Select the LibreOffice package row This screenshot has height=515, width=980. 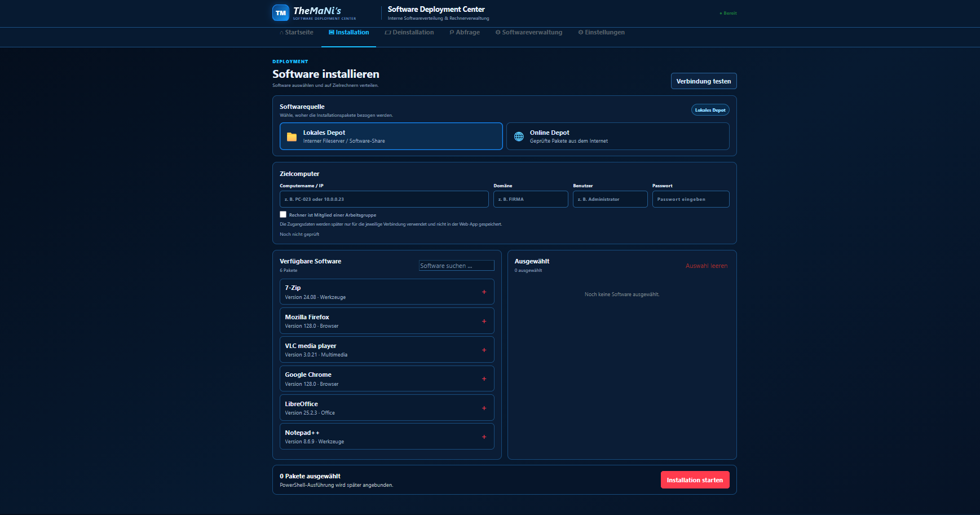(x=387, y=408)
